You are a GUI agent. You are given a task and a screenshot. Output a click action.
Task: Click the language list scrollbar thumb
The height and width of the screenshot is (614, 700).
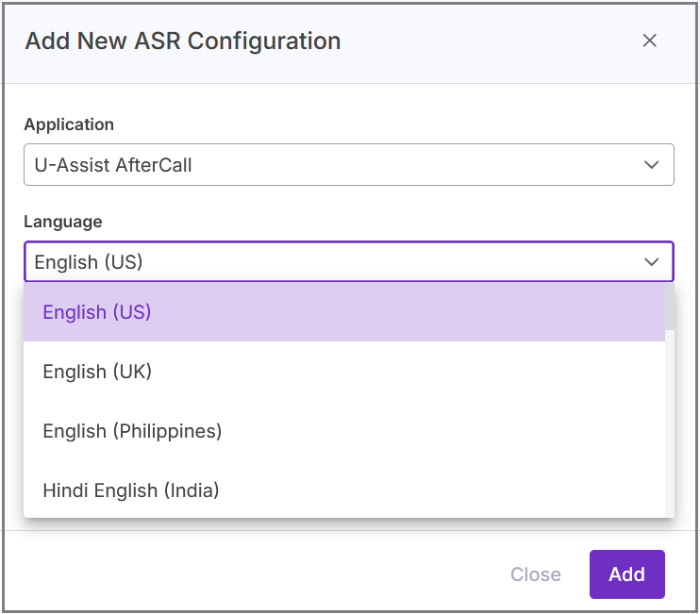(x=669, y=307)
